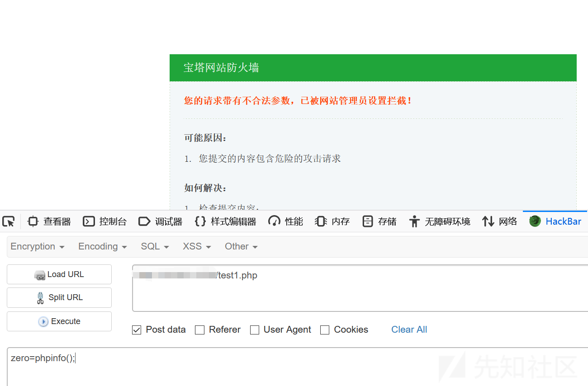The image size is (588, 386).
Task: Open the SQL dropdown menu
Action: click(155, 246)
